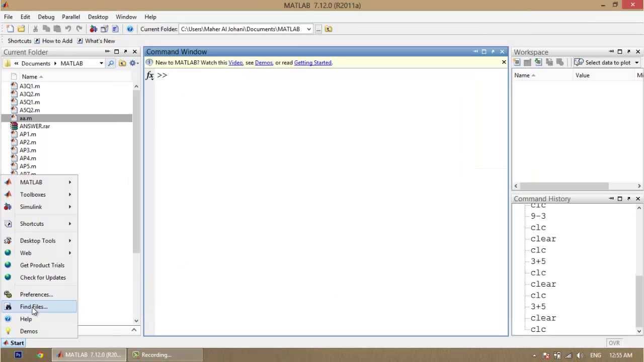The height and width of the screenshot is (362, 644).
Task: Open the Window menu
Action: coord(126,17)
